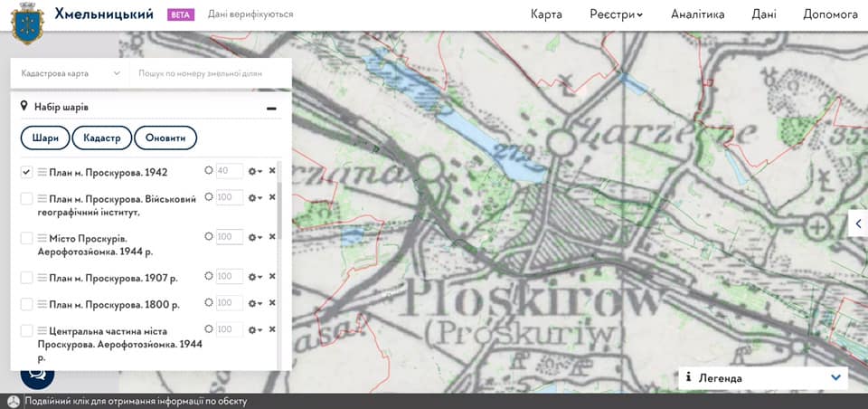Collapse the Набір шарів panel with minus icon
Image resolution: width=868 pixels, height=409 pixels.
[270, 108]
